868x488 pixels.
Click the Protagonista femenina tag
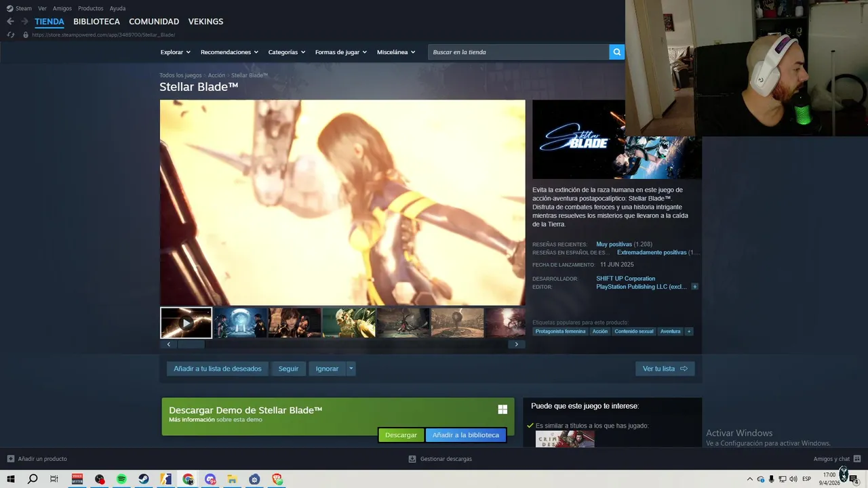560,331
